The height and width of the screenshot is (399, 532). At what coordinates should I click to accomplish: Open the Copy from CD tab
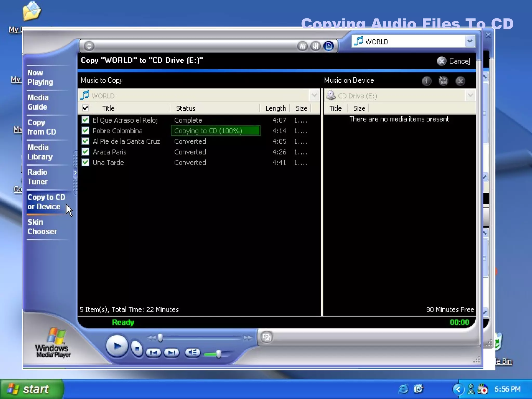[x=42, y=127]
